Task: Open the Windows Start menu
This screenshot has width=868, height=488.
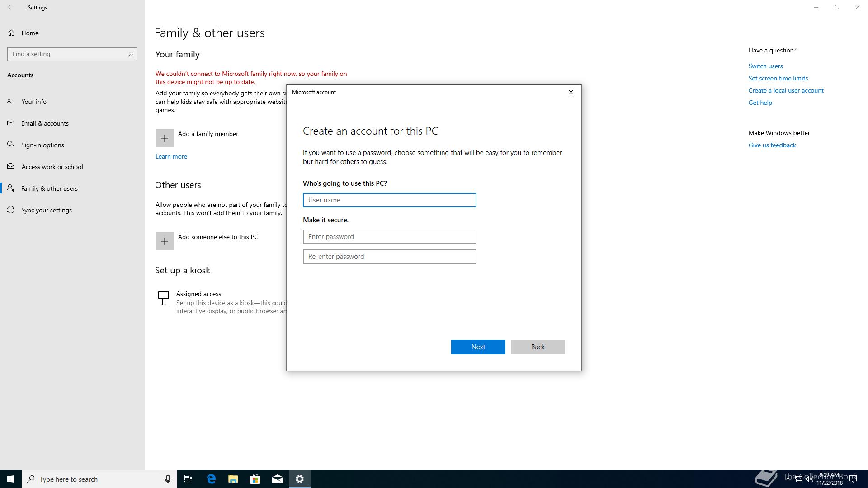Action: 11,479
